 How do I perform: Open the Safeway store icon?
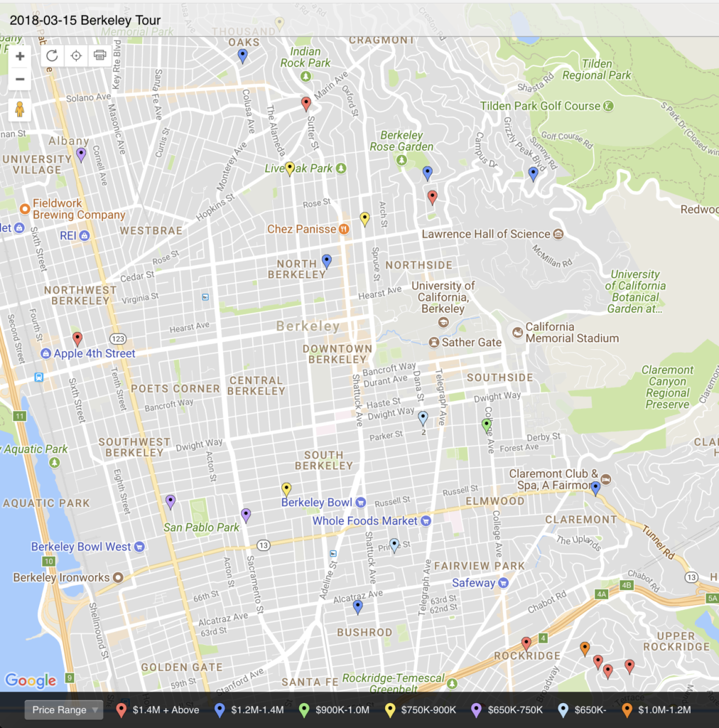503,583
